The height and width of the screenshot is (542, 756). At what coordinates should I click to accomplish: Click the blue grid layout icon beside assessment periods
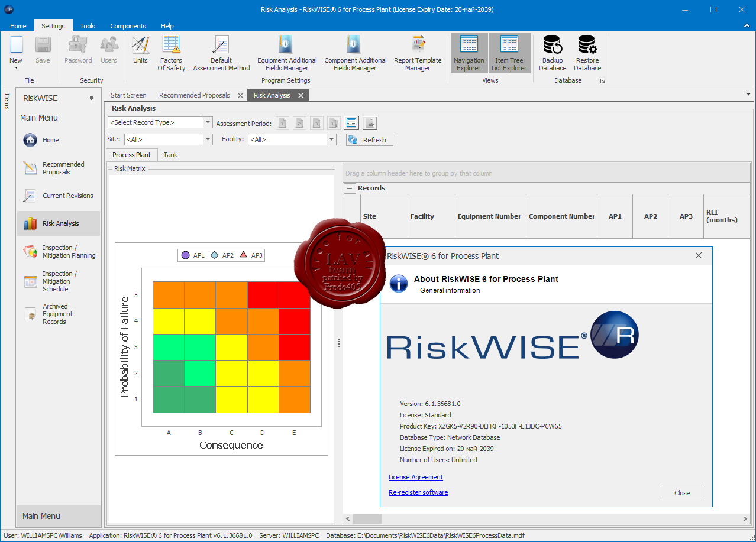click(351, 123)
